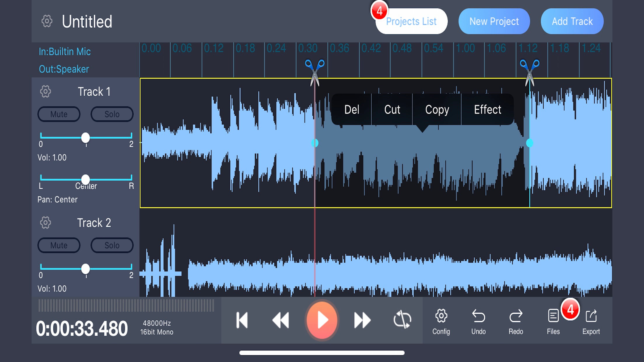Mute Track 2
Image resolution: width=644 pixels, height=362 pixels.
click(x=59, y=245)
